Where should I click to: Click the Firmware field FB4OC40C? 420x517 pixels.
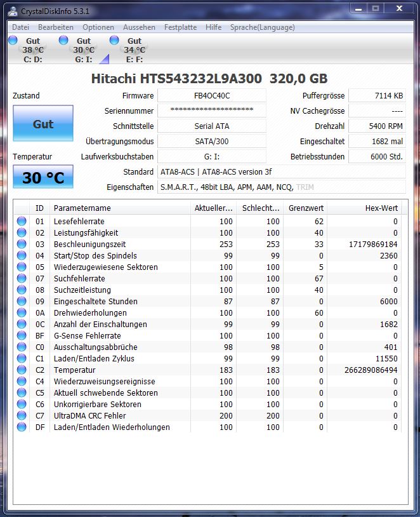pos(212,96)
